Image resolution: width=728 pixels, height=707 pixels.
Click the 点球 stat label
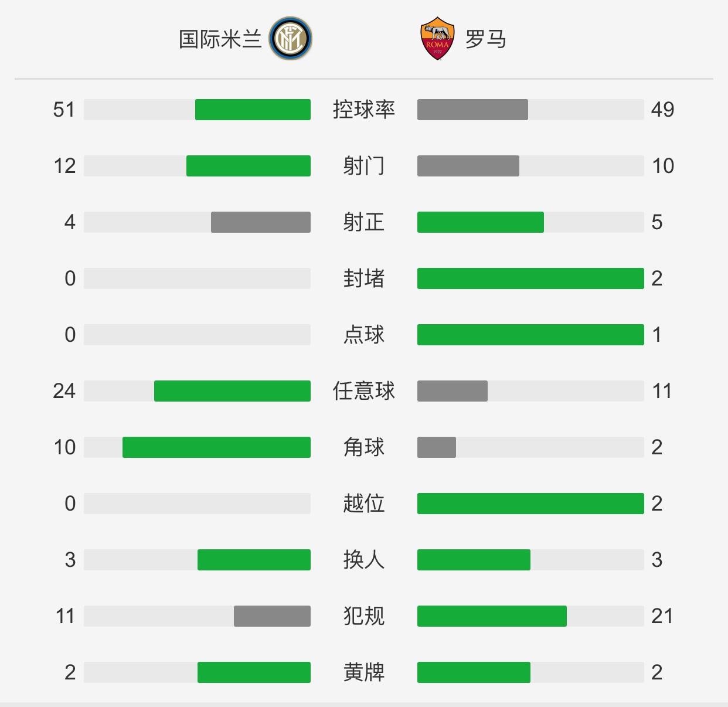364,335
